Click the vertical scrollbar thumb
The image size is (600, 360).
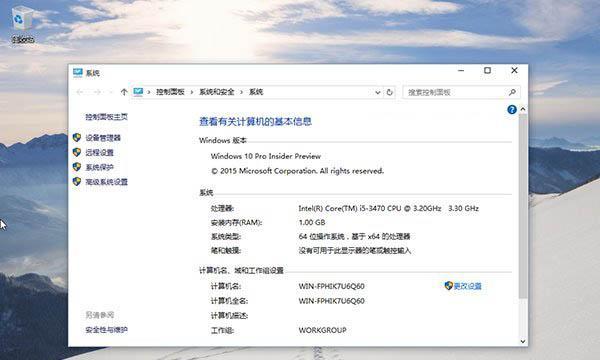(523, 207)
